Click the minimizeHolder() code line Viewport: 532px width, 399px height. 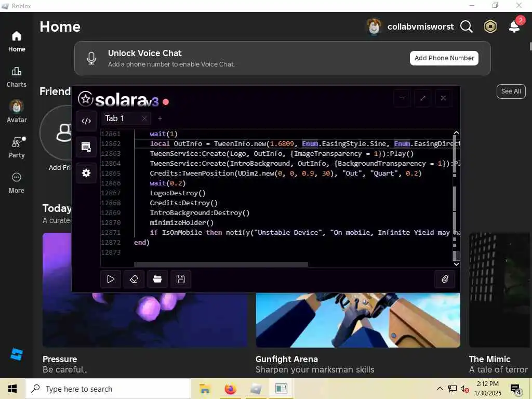182,222
